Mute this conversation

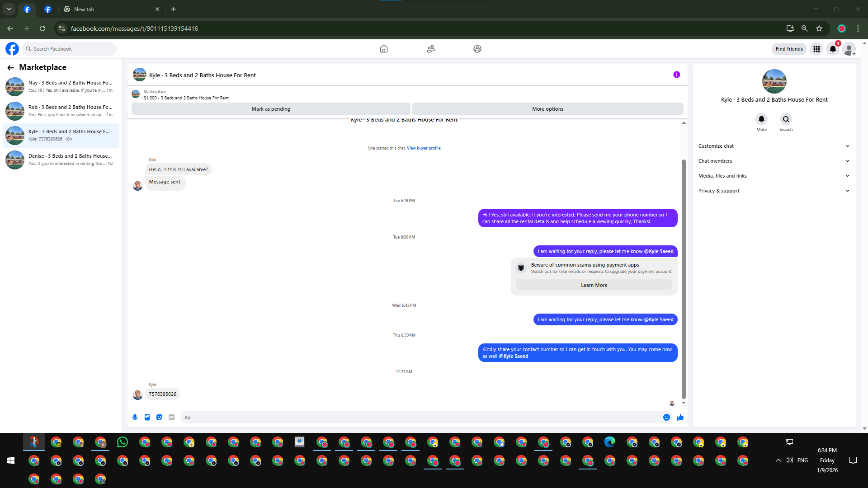pyautogui.click(x=761, y=119)
